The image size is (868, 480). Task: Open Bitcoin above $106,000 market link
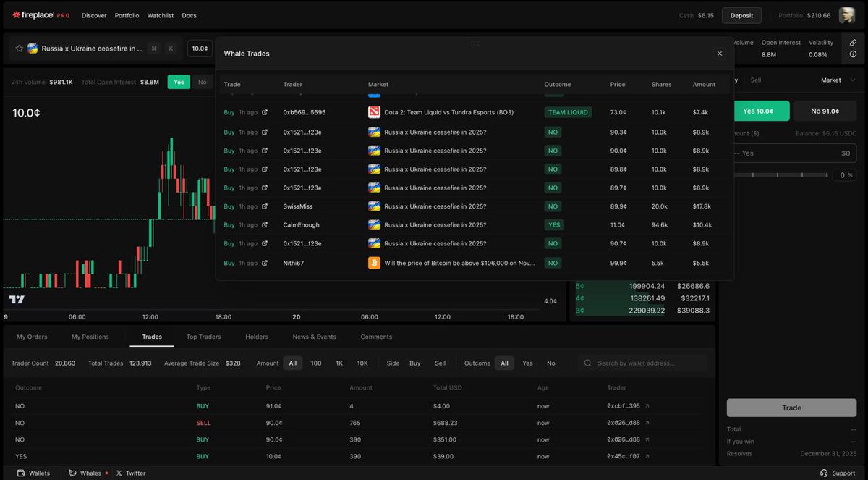click(459, 263)
